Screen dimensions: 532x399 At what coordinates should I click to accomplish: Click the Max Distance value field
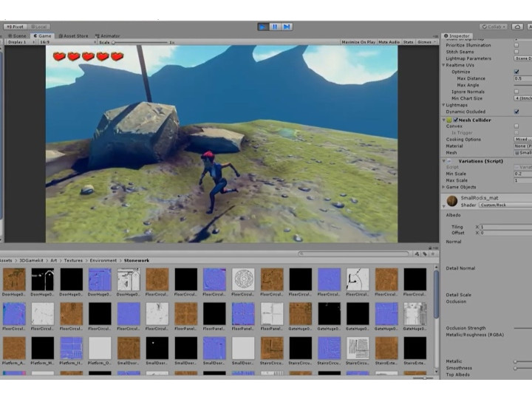523,78
